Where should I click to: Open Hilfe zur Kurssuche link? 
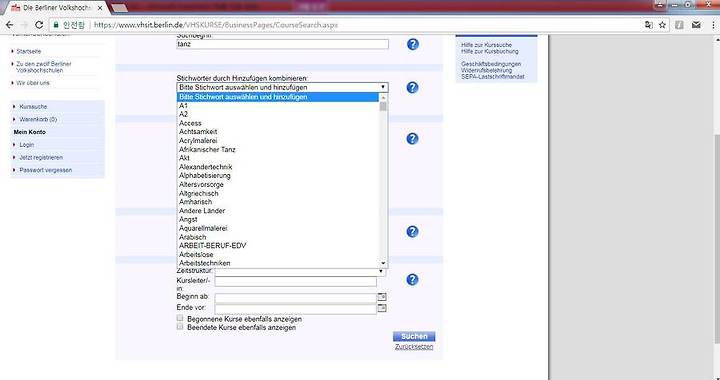(486, 45)
